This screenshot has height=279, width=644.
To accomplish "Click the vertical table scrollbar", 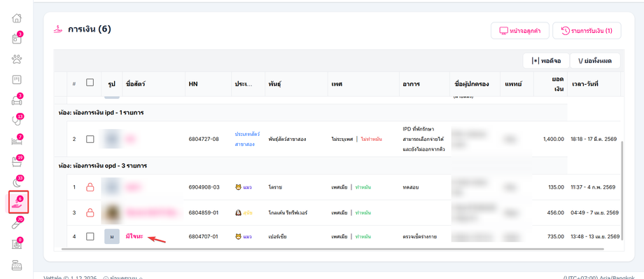I will coord(622,191).
